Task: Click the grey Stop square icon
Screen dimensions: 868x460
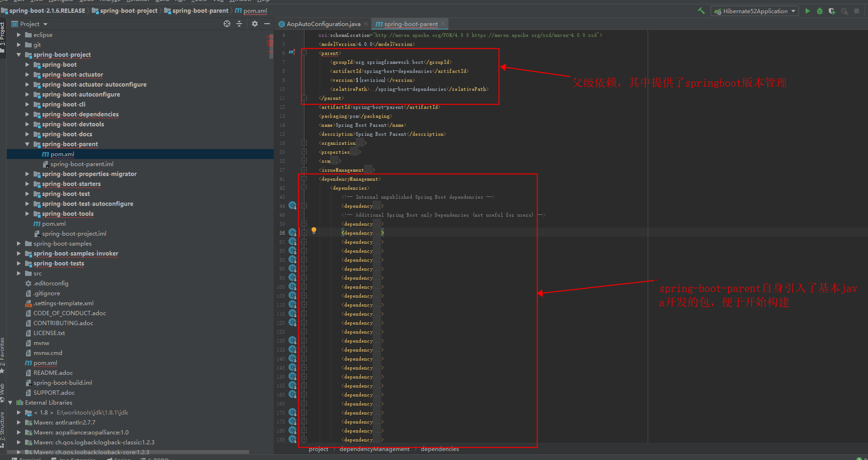Action: pyautogui.click(x=857, y=11)
